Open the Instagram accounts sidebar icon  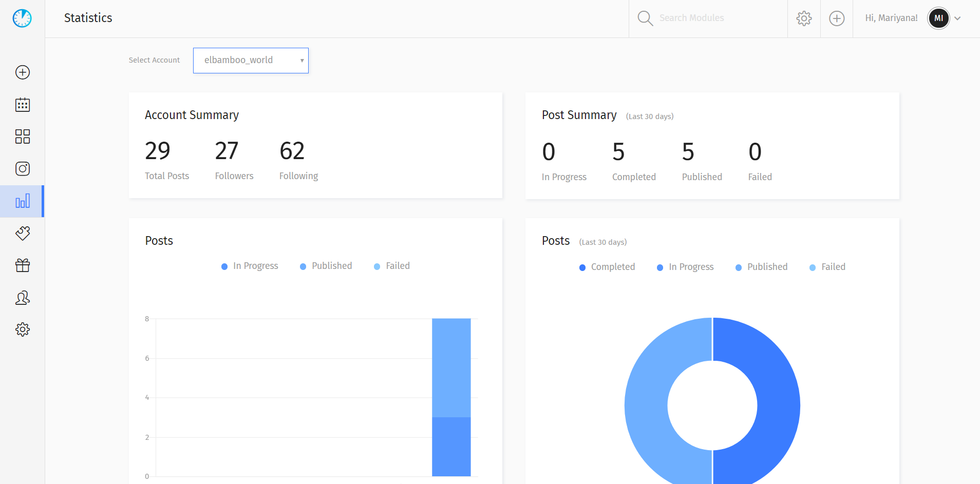[x=23, y=169]
